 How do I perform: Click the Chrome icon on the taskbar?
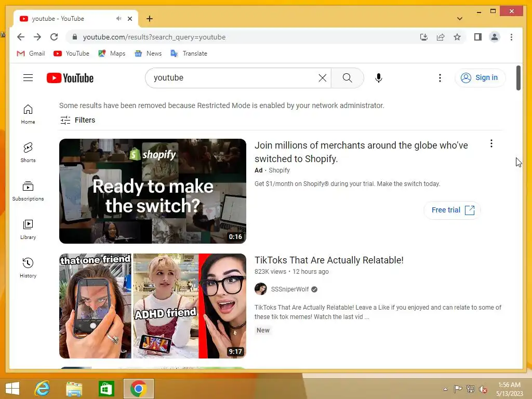(x=138, y=389)
